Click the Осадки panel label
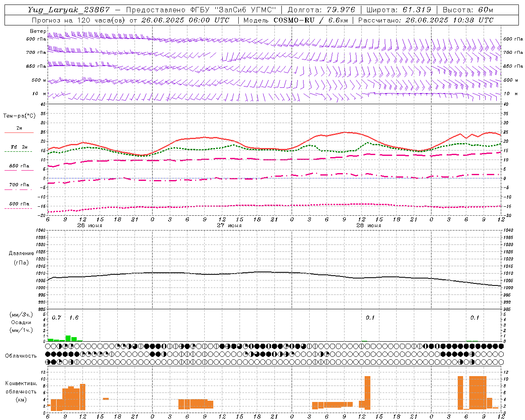The width and height of the screenshot is (525, 420). (21, 322)
